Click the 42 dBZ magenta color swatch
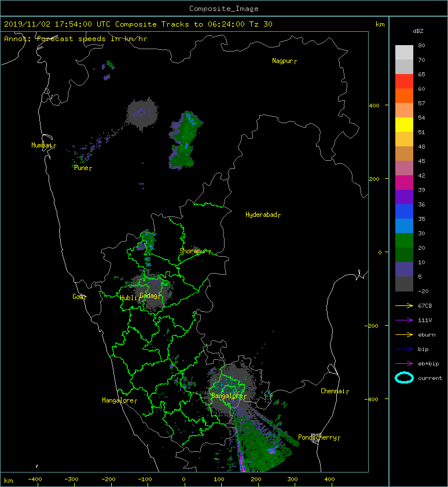This screenshot has height=487, width=448. click(x=404, y=182)
